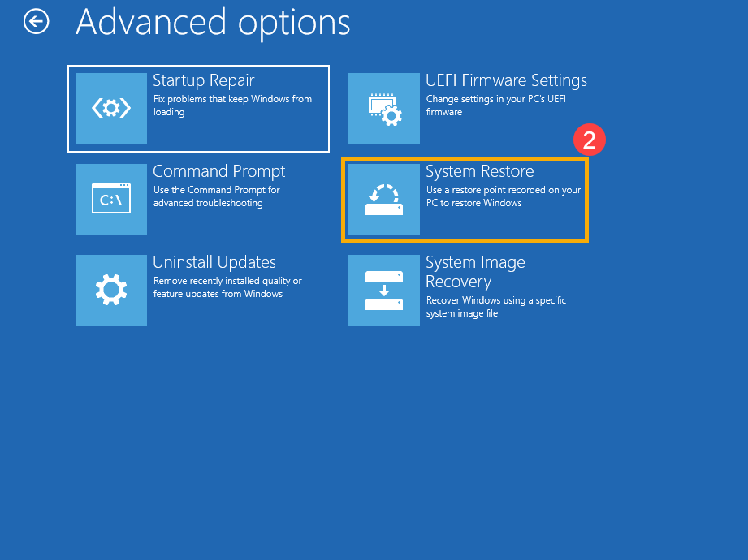
Task: Click the UEFI Firmware Settings icon
Action: [384, 109]
